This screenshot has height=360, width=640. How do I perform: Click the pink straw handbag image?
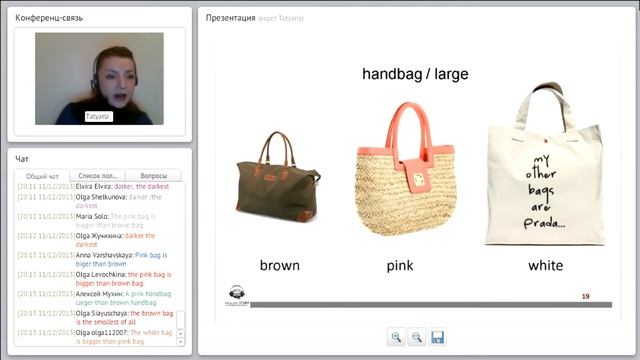pyautogui.click(x=405, y=169)
